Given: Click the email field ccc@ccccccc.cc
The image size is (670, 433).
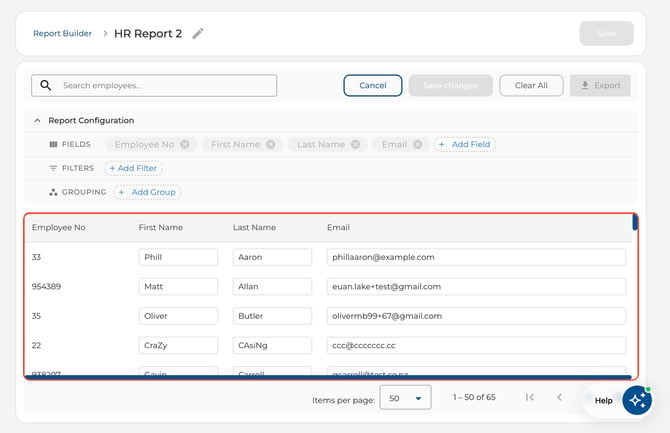Looking at the screenshot, I should (x=476, y=345).
